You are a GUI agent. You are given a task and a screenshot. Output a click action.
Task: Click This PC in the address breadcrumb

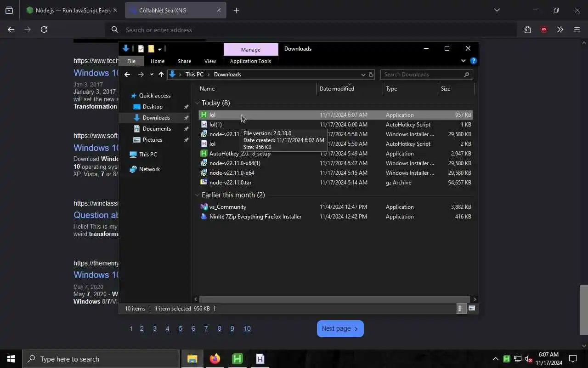pos(194,75)
